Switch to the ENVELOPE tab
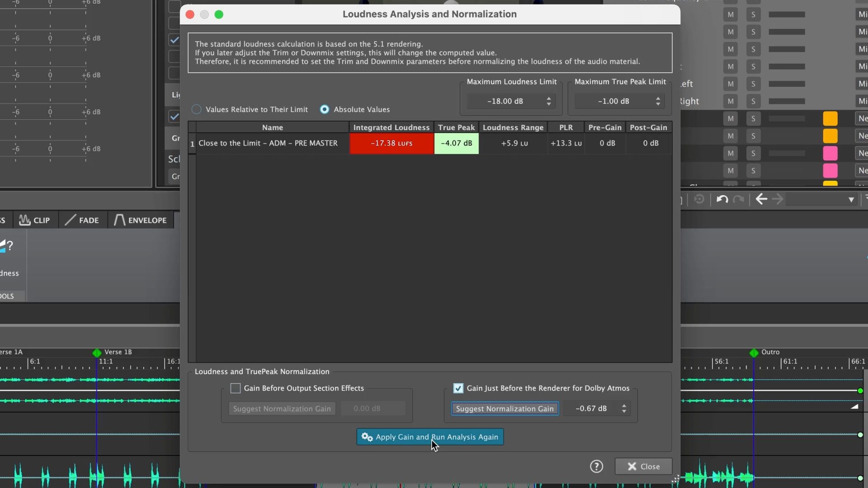The height and width of the screenshot is (488, 868). (141, 220)
